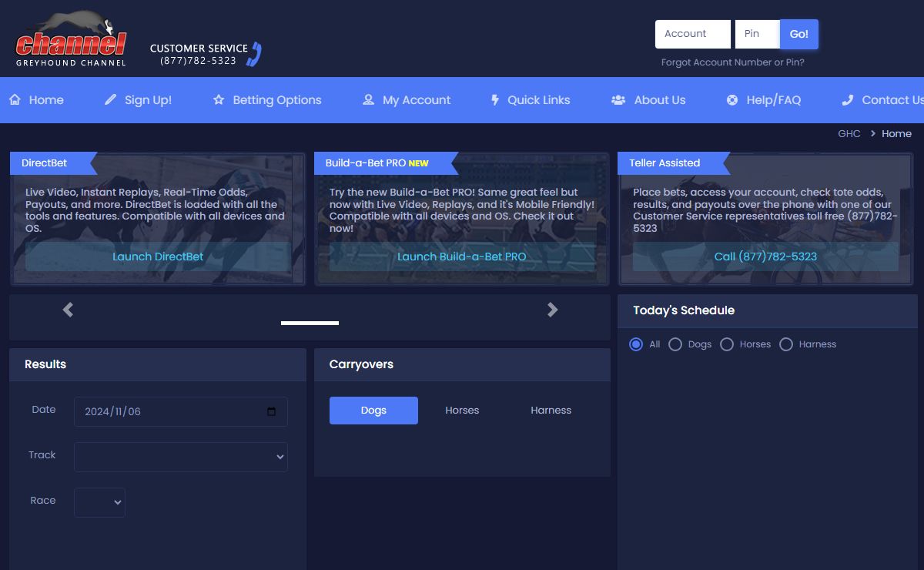The width and height of the screenshot is (924, 570).
Task: Click Launch DirectBet button
Action: point(158,256)
